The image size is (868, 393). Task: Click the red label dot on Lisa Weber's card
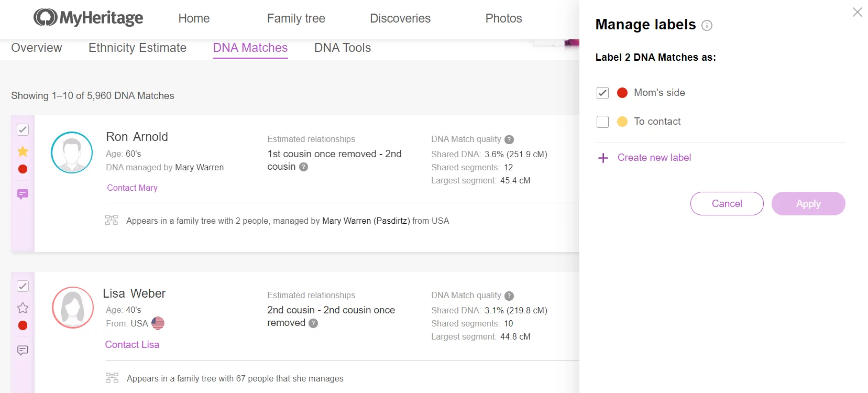point(23,325)
